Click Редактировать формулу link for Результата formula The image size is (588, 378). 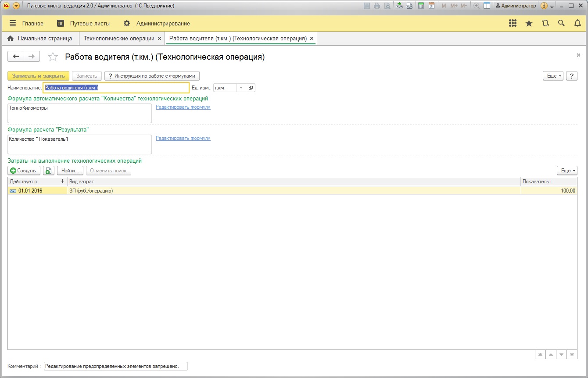coord(183,138)
